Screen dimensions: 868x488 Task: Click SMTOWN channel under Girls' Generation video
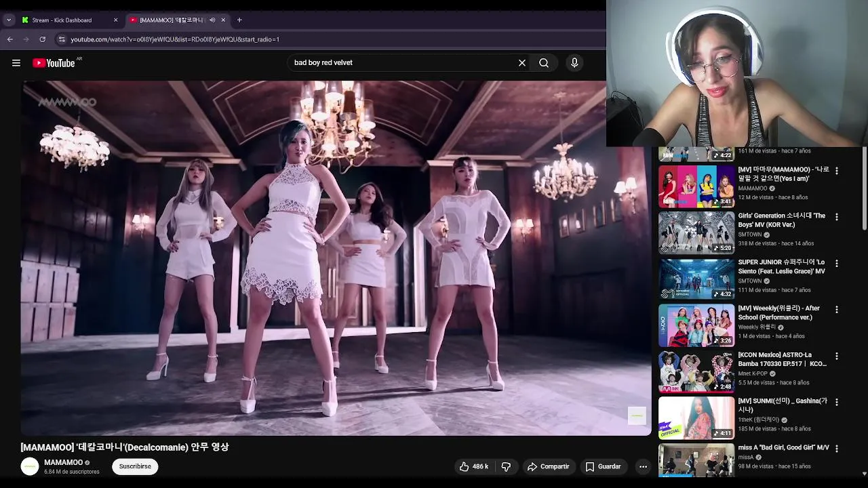(x=750, y=235)
